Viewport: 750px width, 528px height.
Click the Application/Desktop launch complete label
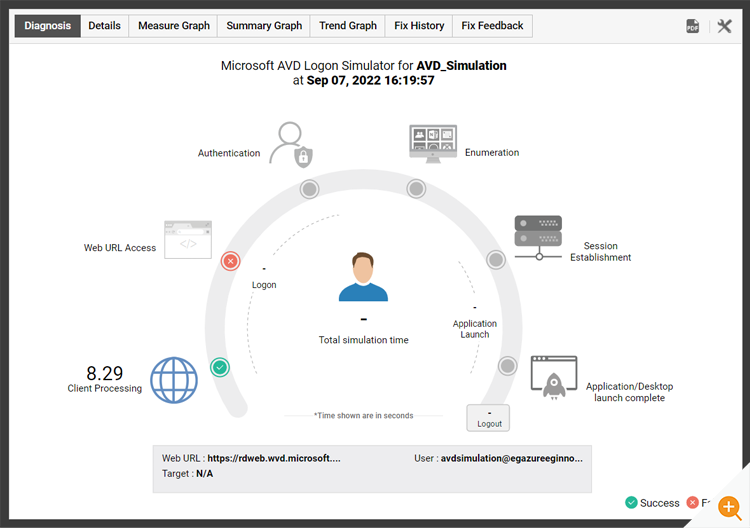pyautogui.click(x=629, y=392)
